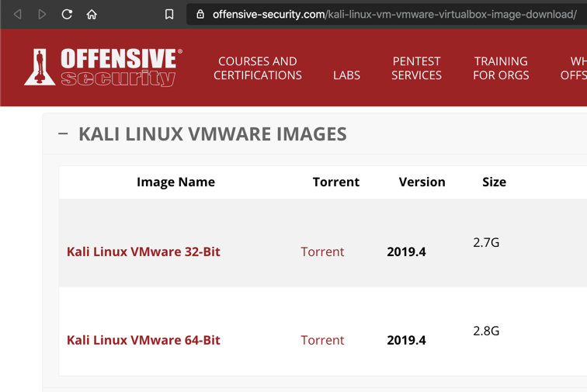Open the Labs menu
The height and width of the screenshot is (392, 587).
point(346,75)
